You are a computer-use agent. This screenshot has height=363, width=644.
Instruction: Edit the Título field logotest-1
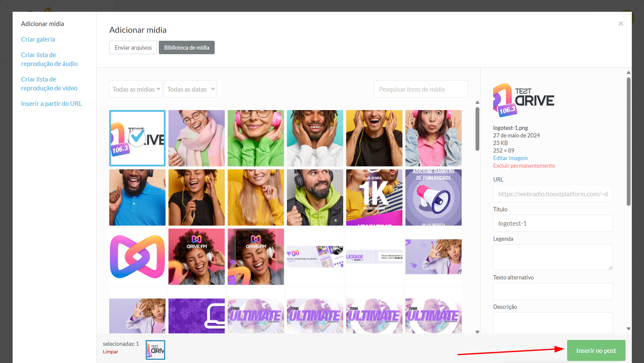coord(553,223)
